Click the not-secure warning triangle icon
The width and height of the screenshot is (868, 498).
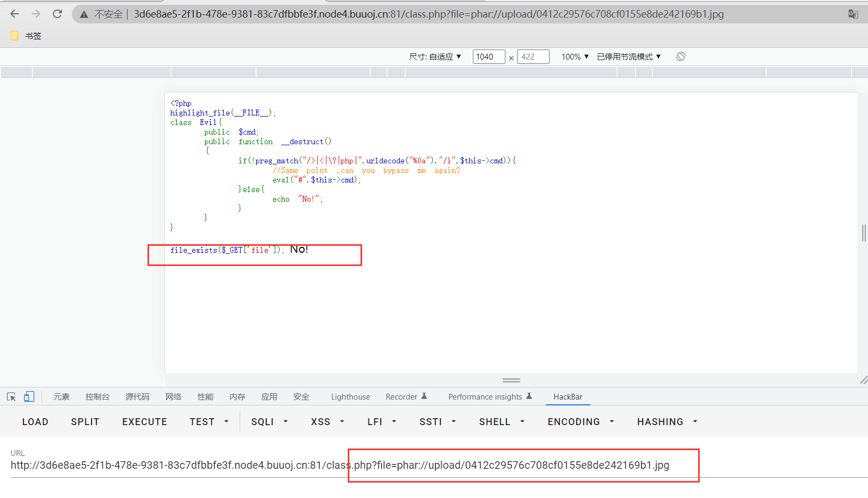tap(84, 14)
